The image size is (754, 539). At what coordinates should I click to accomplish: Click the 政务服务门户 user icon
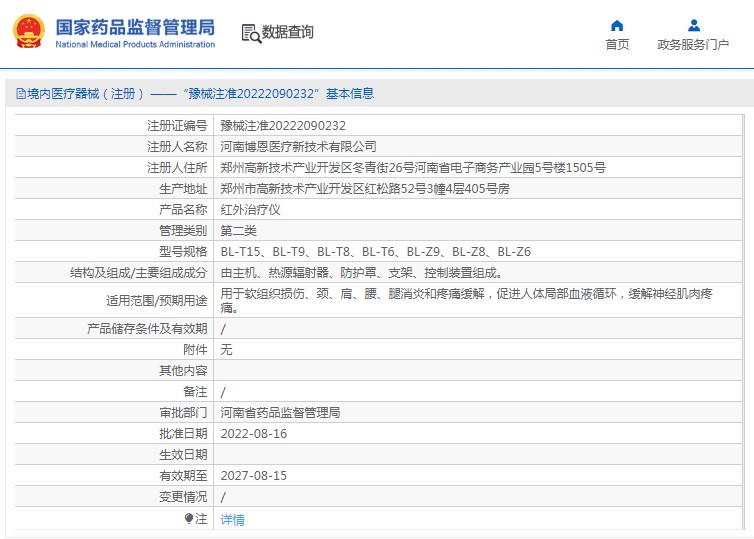693,25
